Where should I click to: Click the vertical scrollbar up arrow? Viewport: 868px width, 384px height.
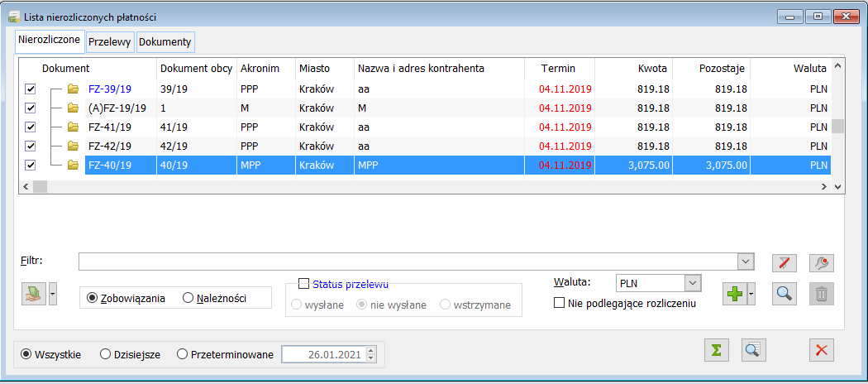pos(837,66)
